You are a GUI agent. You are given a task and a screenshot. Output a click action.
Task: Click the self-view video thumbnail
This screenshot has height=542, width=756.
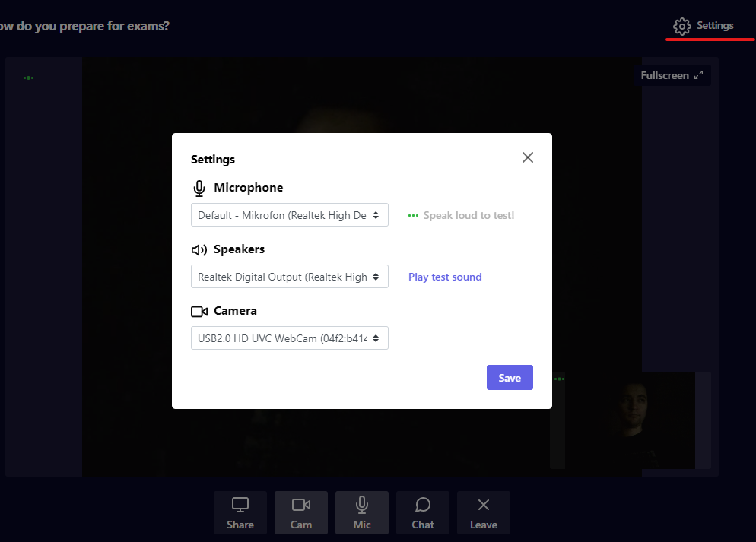(631, 420)
